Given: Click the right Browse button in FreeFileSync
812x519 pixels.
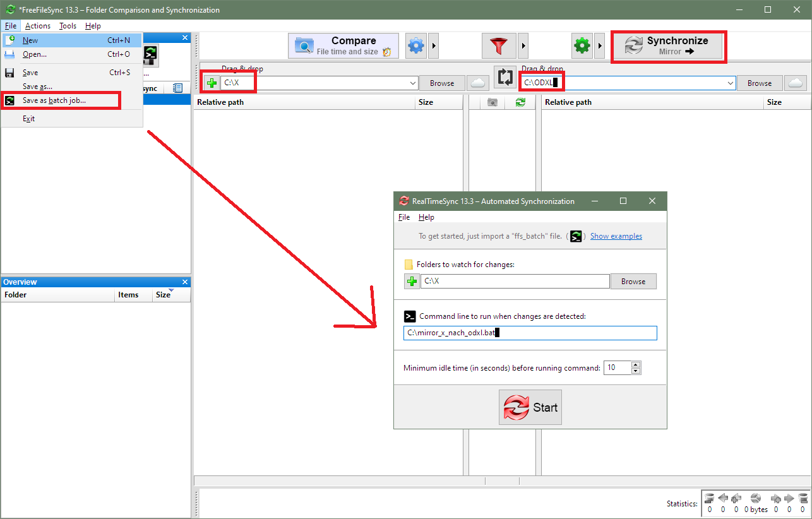Looking at the screenshot, I should (760, 83).
